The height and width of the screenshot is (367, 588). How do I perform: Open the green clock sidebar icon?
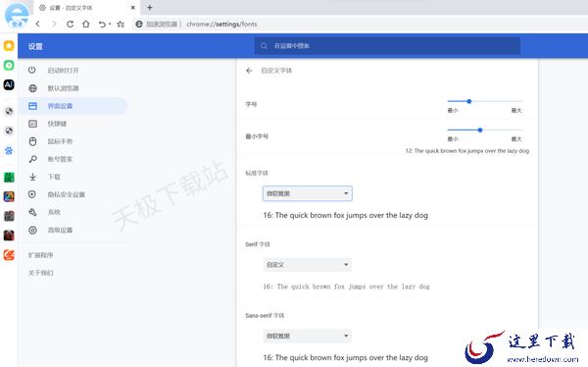coord(9,66)
